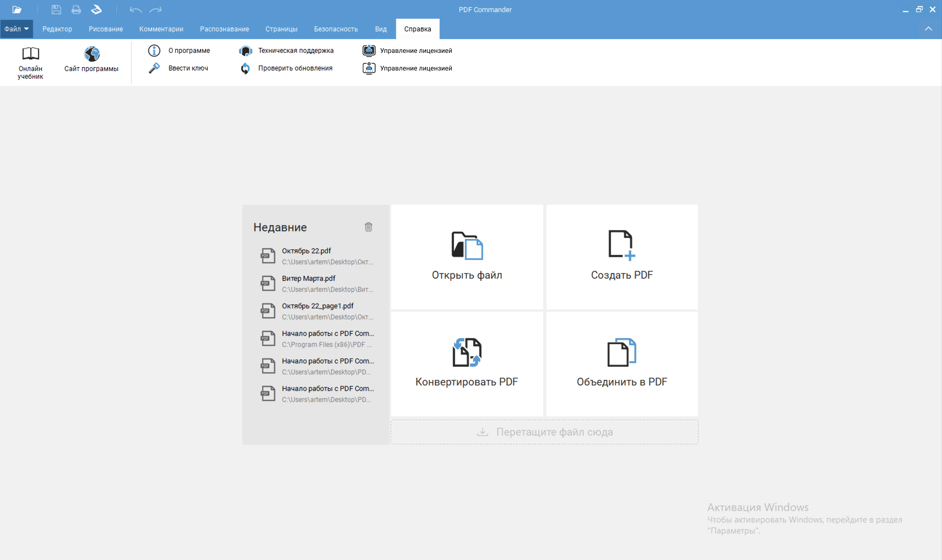Screen dimensions: 942x560
Task: Click the printer icon in quick toolbar
Action: point(76,9)
